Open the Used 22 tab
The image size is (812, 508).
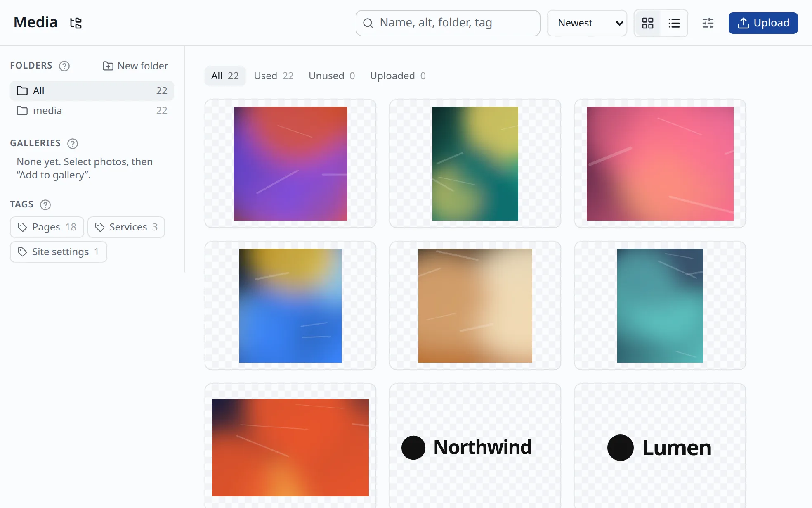pyautogui.click(x=274, y=76)
